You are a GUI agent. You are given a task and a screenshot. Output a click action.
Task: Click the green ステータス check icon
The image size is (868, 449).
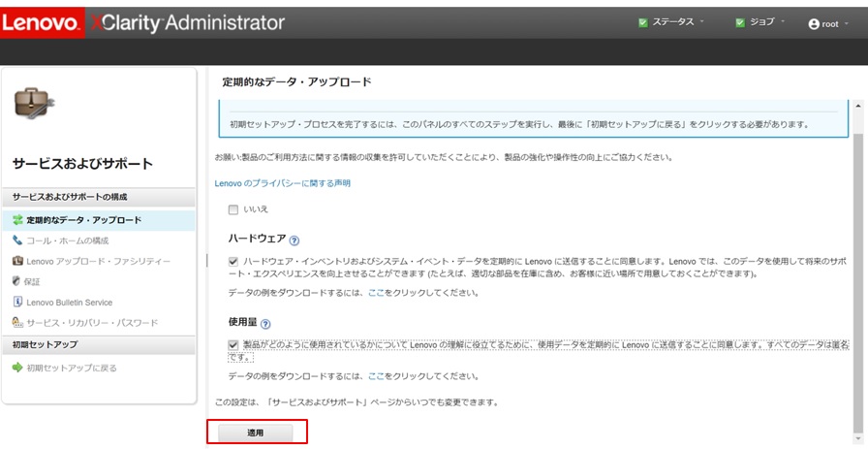[642, 22]
